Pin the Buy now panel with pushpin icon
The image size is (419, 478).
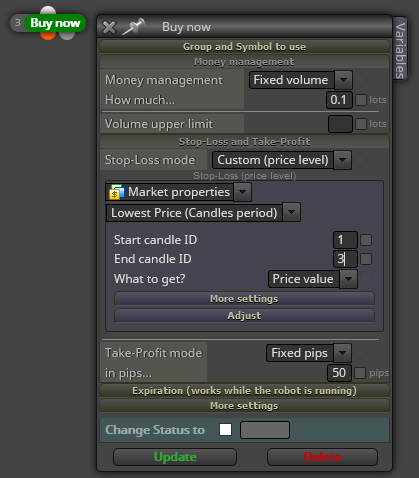pyautogui.click(x=133, y=27)
